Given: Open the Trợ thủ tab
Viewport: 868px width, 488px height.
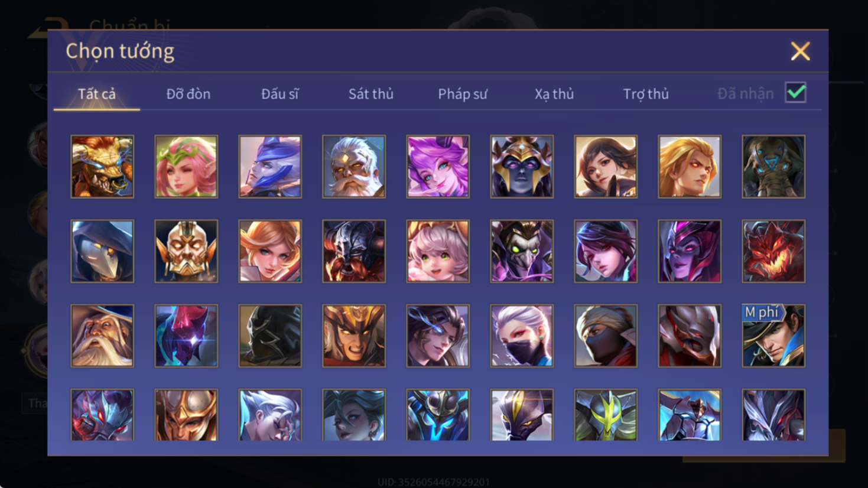Looking at the screenshot, I should (646, 94).
